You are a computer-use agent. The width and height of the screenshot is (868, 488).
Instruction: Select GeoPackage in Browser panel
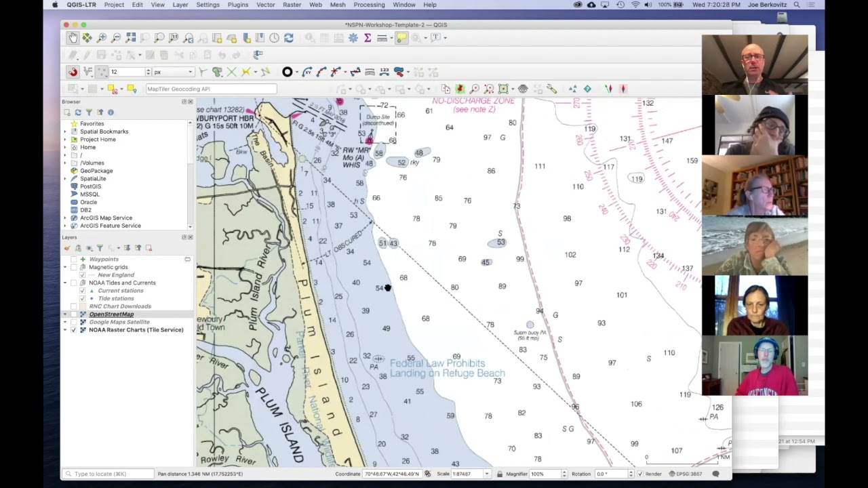click(96, 171)
